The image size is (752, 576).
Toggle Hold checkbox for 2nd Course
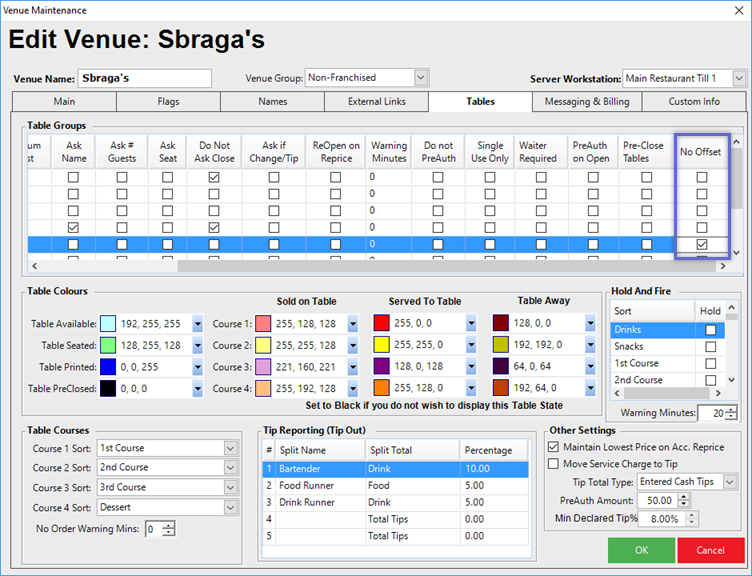pos(711,380)
